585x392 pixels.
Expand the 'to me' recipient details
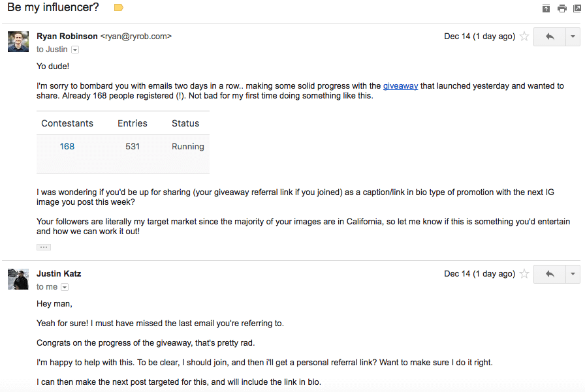[x=65, y=286]
